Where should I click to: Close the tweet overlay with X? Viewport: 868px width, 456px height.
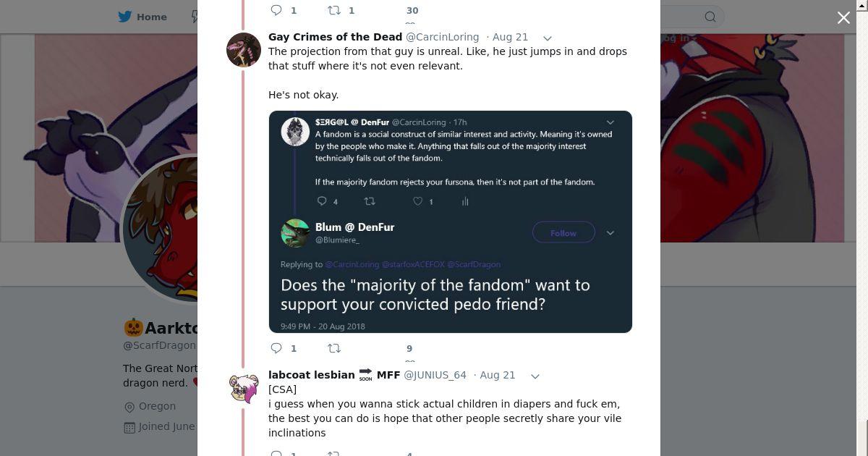(x=843, y=18)
